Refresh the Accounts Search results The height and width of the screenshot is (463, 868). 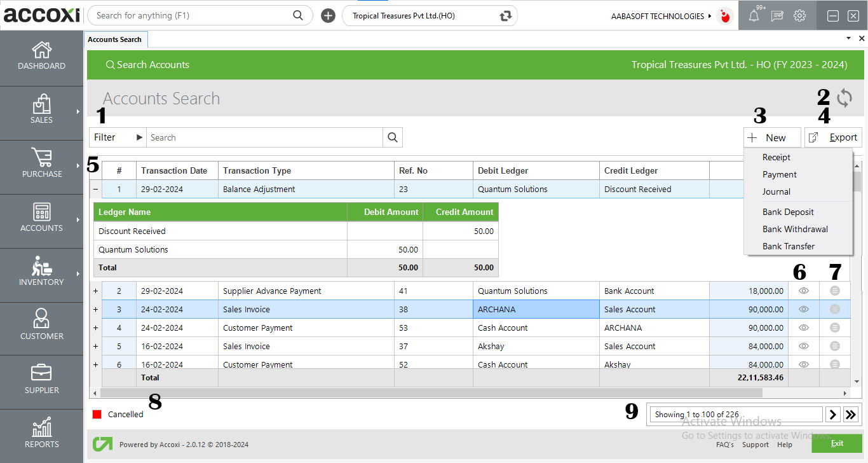pos(844,98)
